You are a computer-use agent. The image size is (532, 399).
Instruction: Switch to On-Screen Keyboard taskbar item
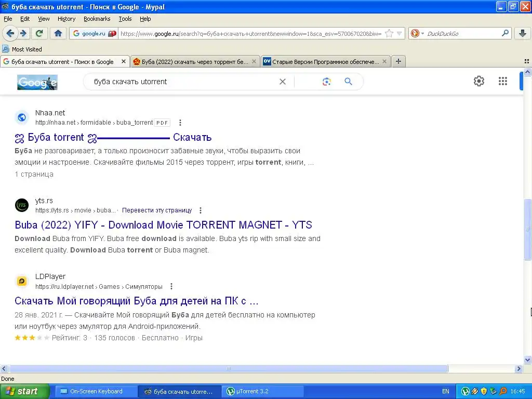(96, 391)
